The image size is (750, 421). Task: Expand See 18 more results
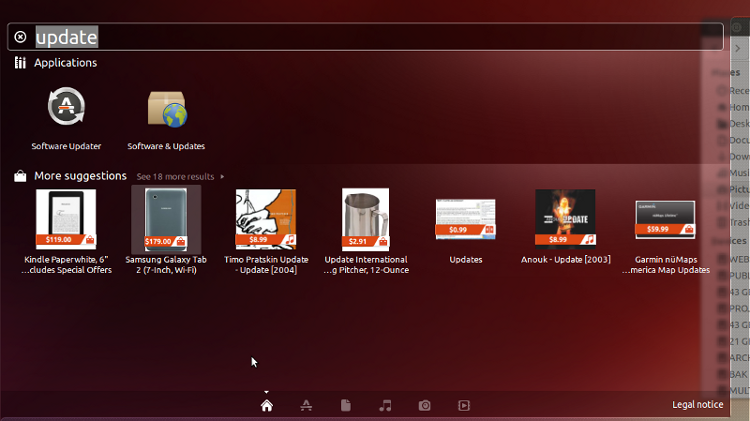click(180, 177)
